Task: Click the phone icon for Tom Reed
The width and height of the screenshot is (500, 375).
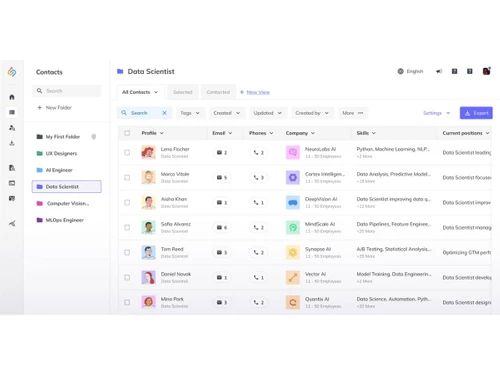Action: [x=256, y=253]
